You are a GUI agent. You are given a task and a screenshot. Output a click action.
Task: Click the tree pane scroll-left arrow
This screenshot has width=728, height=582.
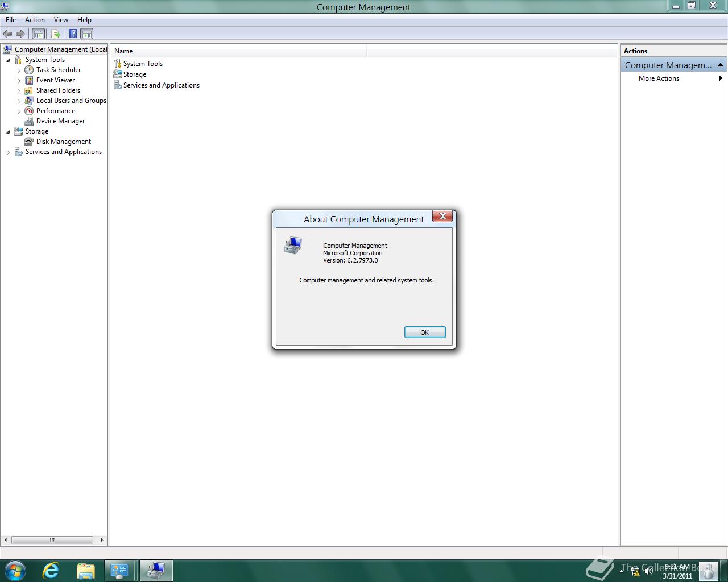pos(6,540)
